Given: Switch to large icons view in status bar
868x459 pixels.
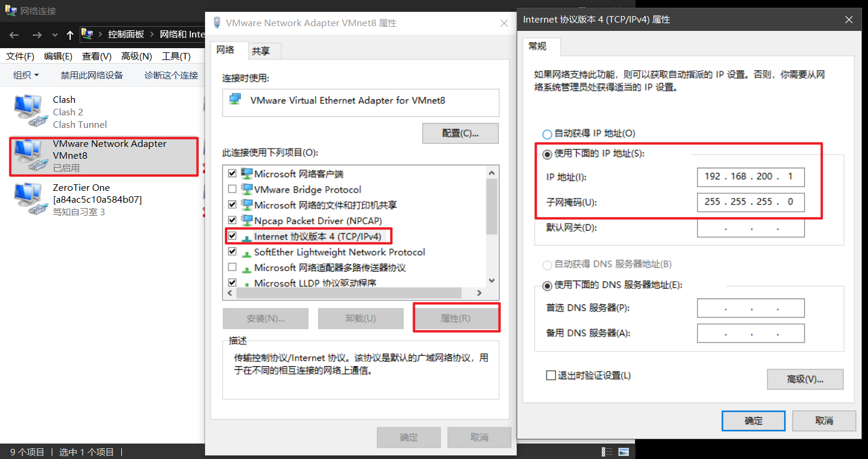Looking at the screenshot, I should (x=624, y=452).
